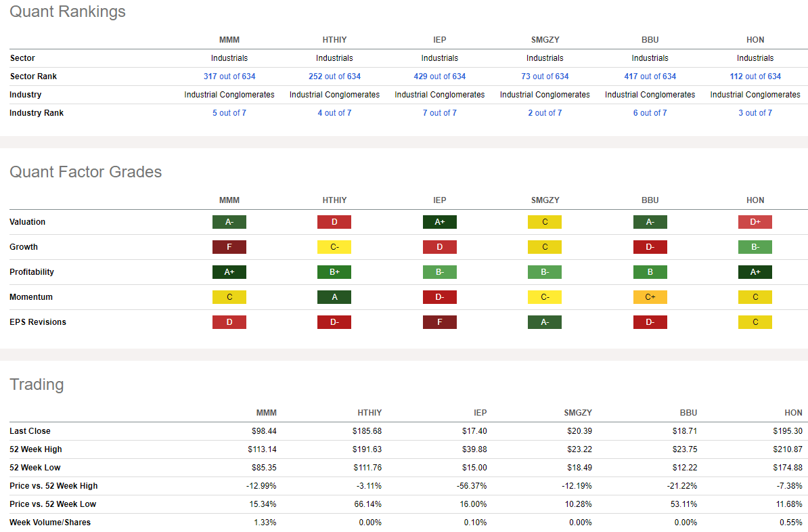Click MMM Momentum grade C badge
This screenshot has width=808, height=532.
229,297
